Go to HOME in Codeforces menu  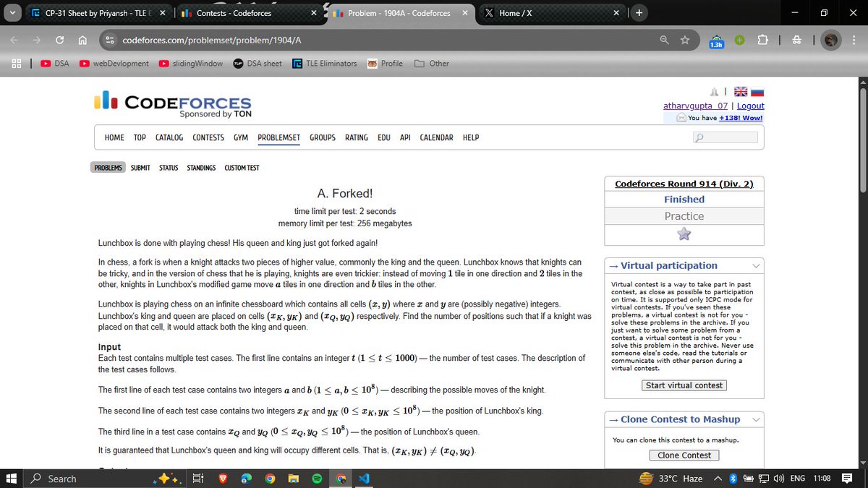point(114,137)
